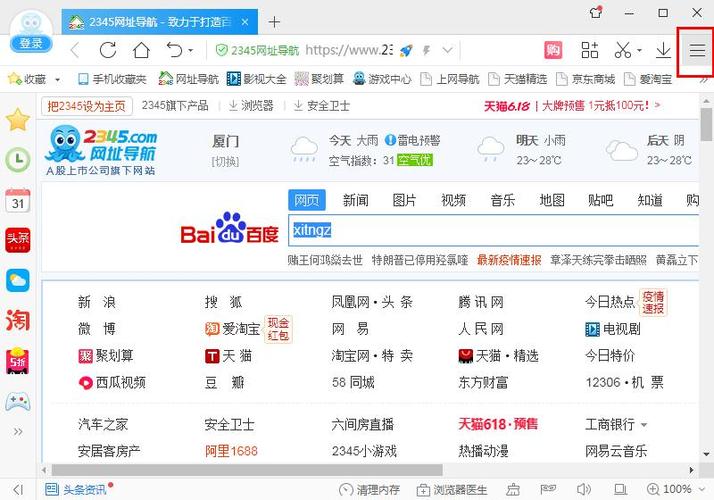Click the 登录 login button
The image size is (714, 500).
(31, 44)
